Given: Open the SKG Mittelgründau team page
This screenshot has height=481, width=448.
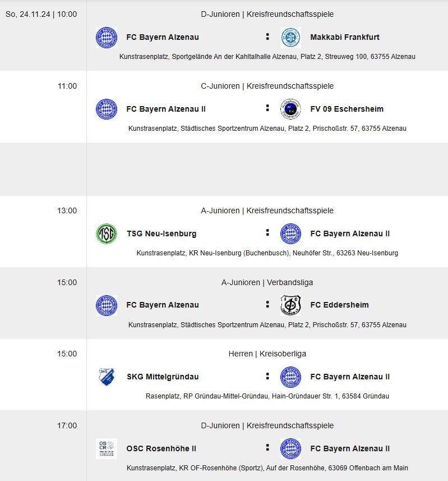Looking at the screenshot, I should click(163, 377).
